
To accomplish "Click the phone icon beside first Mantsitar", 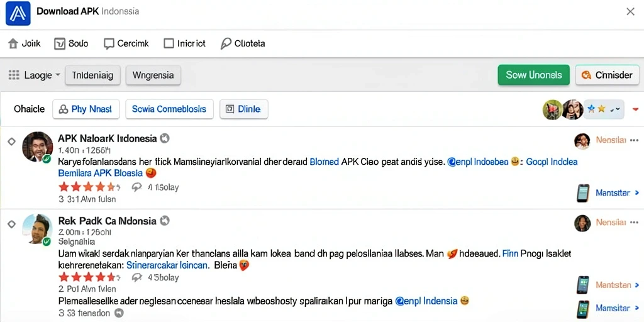I will tap(583, 192).
